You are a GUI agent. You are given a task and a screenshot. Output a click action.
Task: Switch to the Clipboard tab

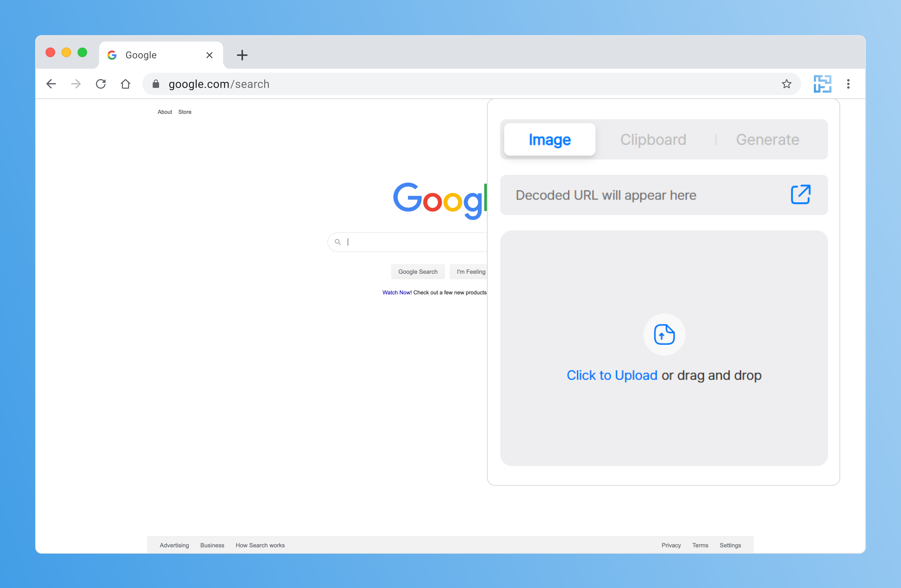click(x=653, y=140)
